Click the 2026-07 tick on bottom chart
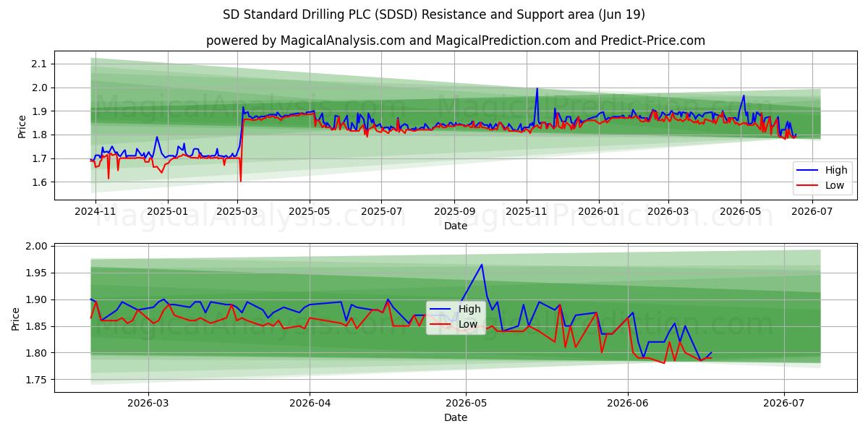This screenshot has width=868, height=434. coord(784,404)
